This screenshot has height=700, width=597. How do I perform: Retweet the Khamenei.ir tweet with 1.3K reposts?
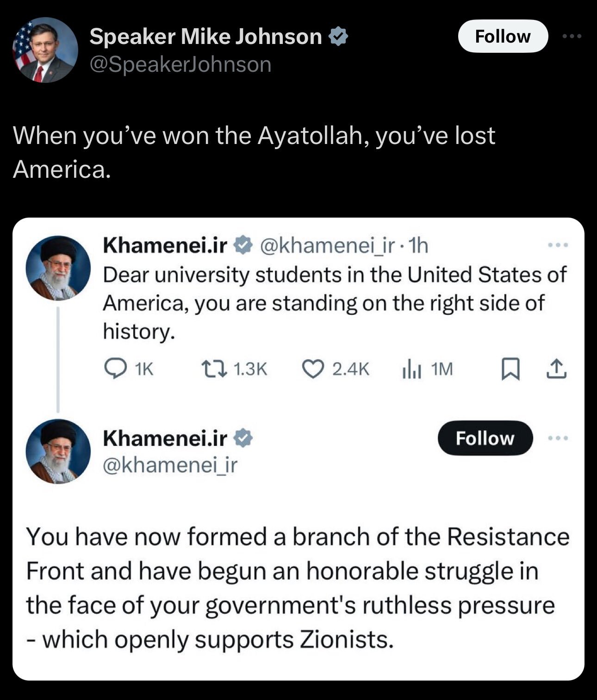[x=235, y=369]
